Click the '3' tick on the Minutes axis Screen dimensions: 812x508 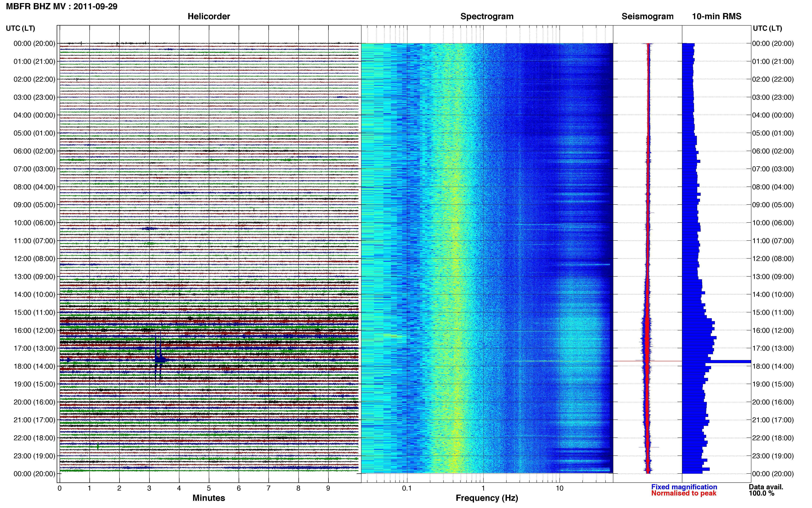click(x=149, y=488)
